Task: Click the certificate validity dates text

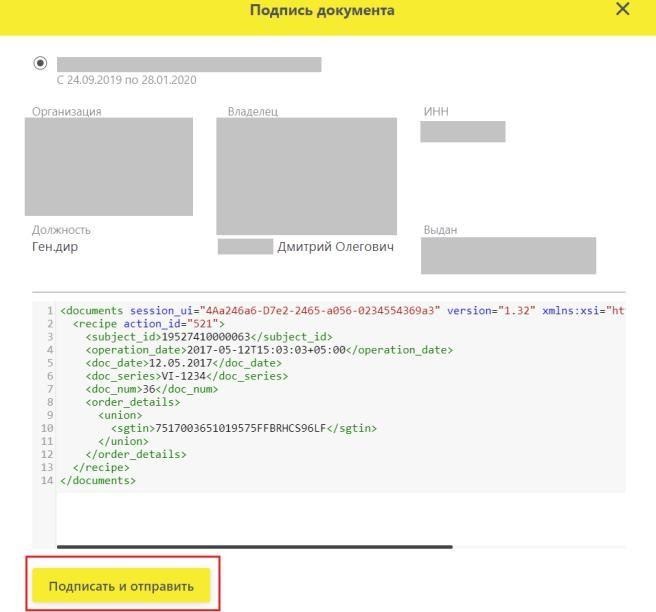Action: (x=127, y=80)
